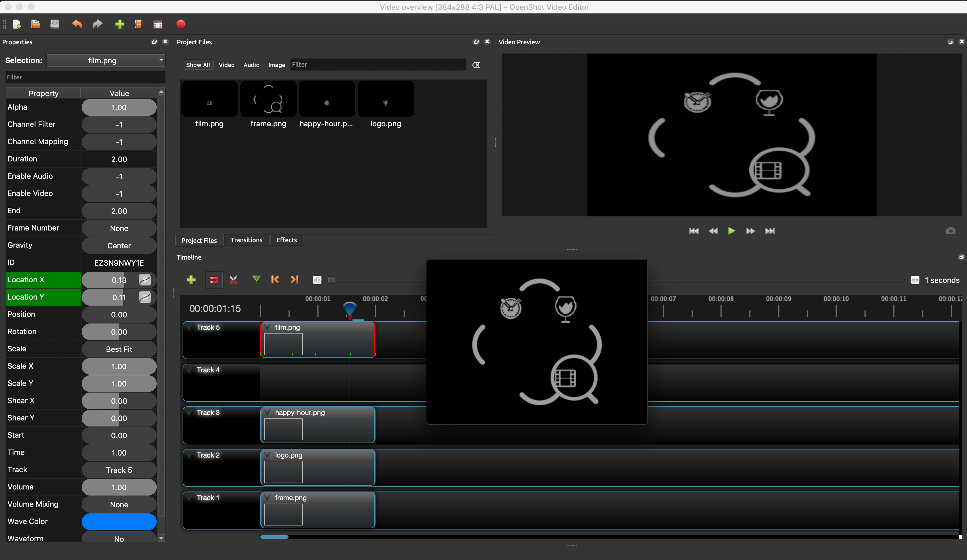967x560 pixels.
Task: Click the Import Files green plus icon
Action: [x=120, y=24]
